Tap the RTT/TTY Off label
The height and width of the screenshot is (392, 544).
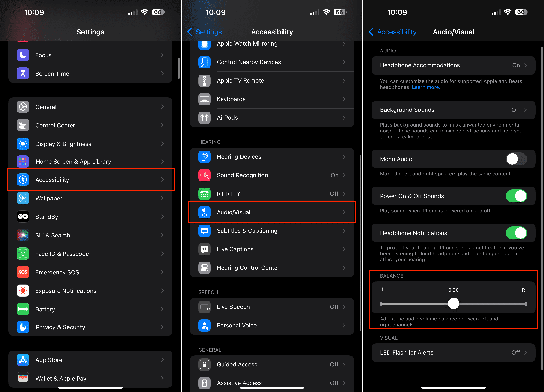pos(334,194)
